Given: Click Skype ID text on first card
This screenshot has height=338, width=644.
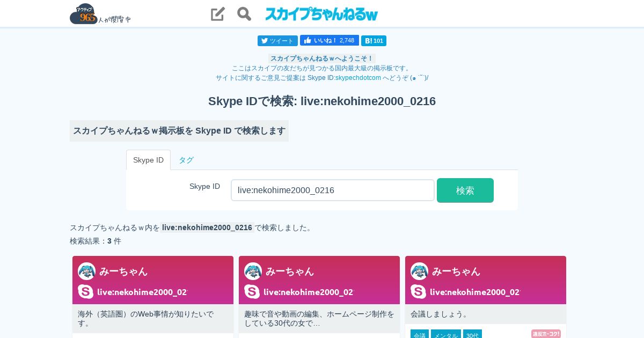Looking at the screenshot, I should 142,292.
